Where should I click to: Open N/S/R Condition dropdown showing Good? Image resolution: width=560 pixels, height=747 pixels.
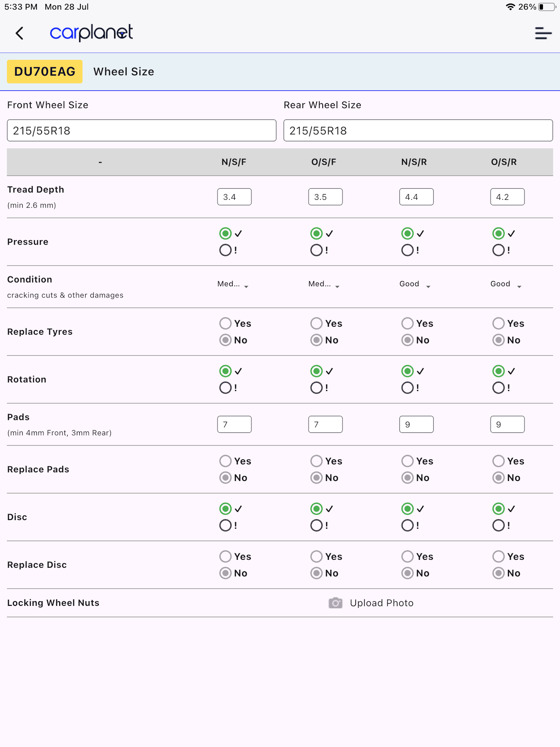point(415,284)
